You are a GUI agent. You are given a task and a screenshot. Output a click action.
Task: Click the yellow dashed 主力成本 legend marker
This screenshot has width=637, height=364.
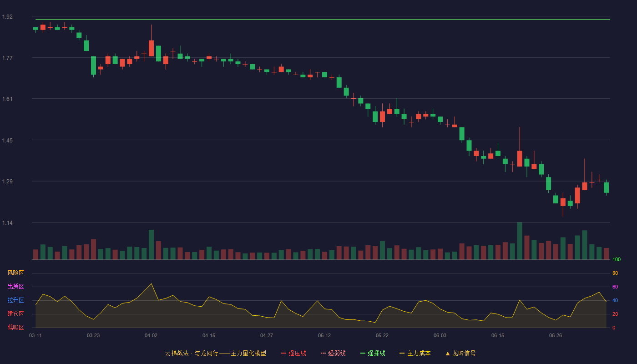pyautogui.click(x=402, y=353)
